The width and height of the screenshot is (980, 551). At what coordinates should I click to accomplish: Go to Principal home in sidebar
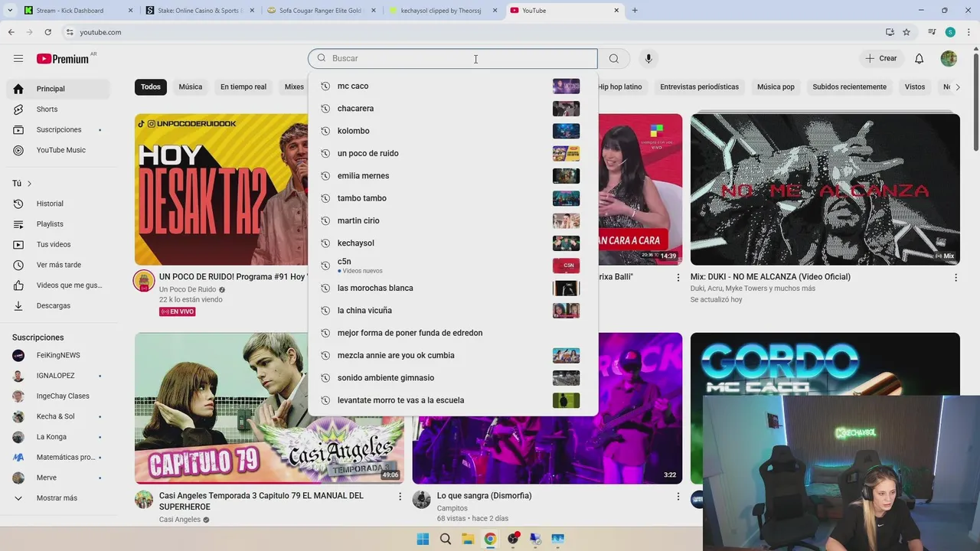tap(58, 89)
